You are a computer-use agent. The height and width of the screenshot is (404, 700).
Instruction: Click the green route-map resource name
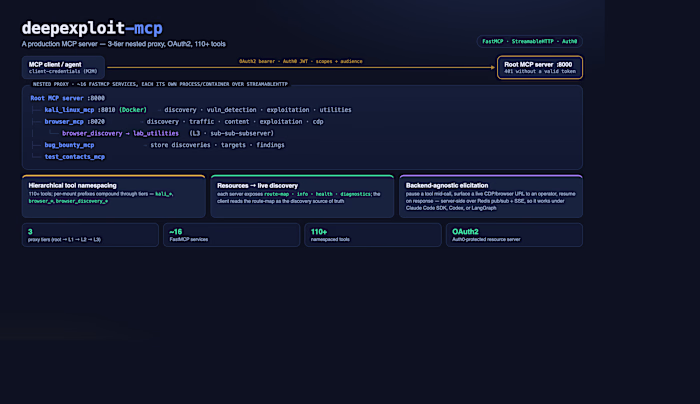276,194
